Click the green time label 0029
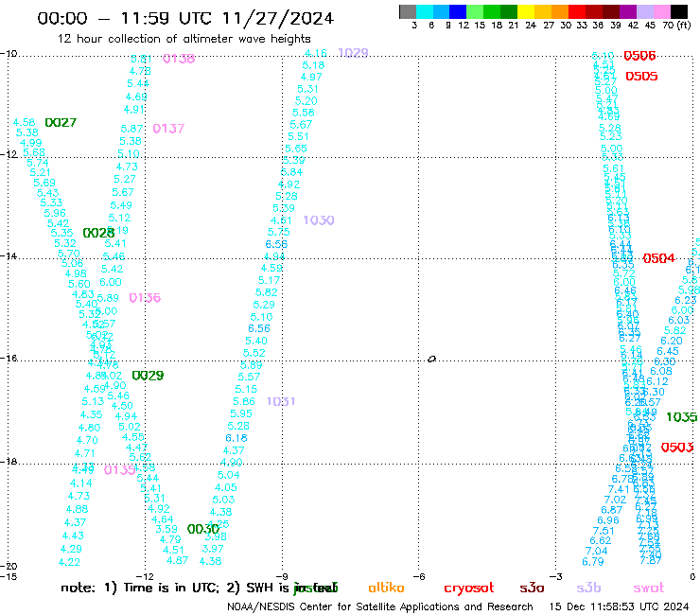This screenshot has width=700, height=615. click(148, 376)
